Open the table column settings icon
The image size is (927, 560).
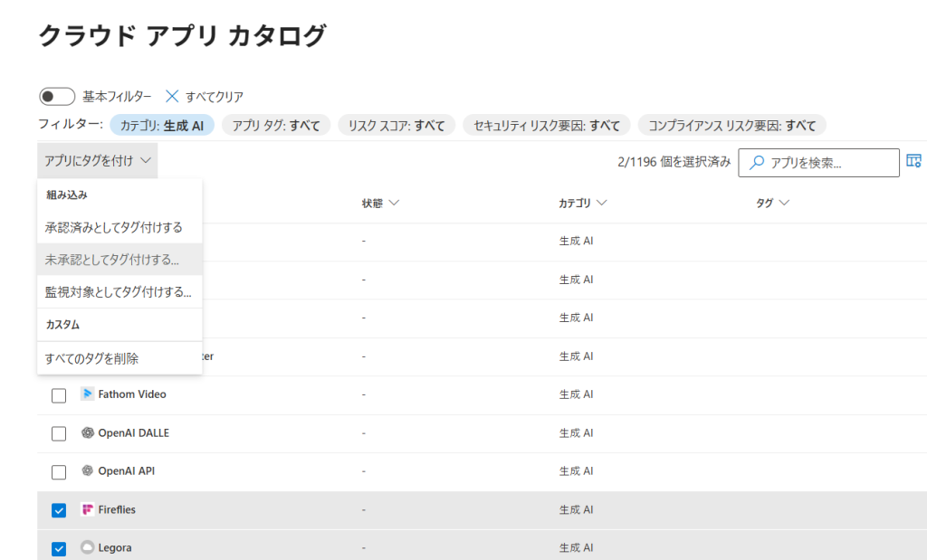click(x=913, y=162)
